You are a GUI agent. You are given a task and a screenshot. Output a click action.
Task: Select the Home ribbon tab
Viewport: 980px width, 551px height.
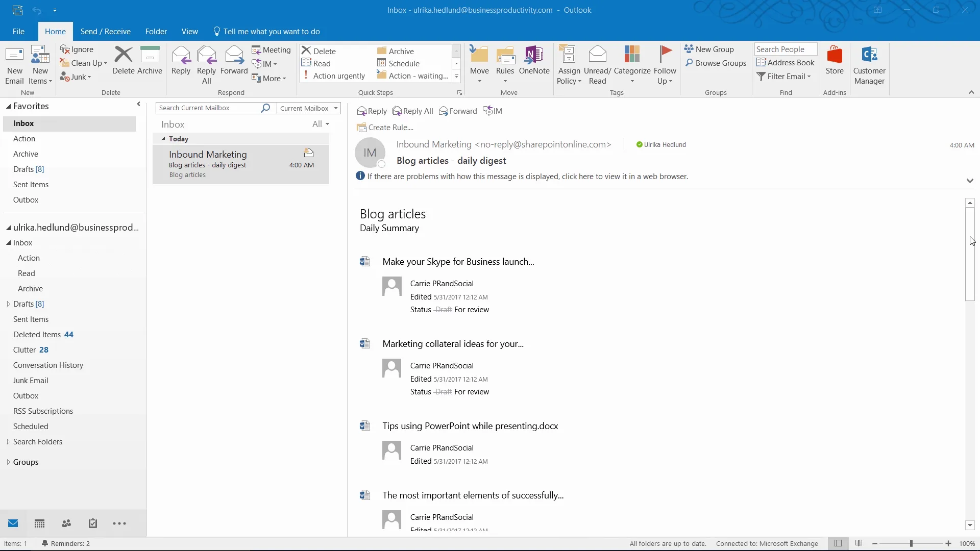tap(55, 32)
